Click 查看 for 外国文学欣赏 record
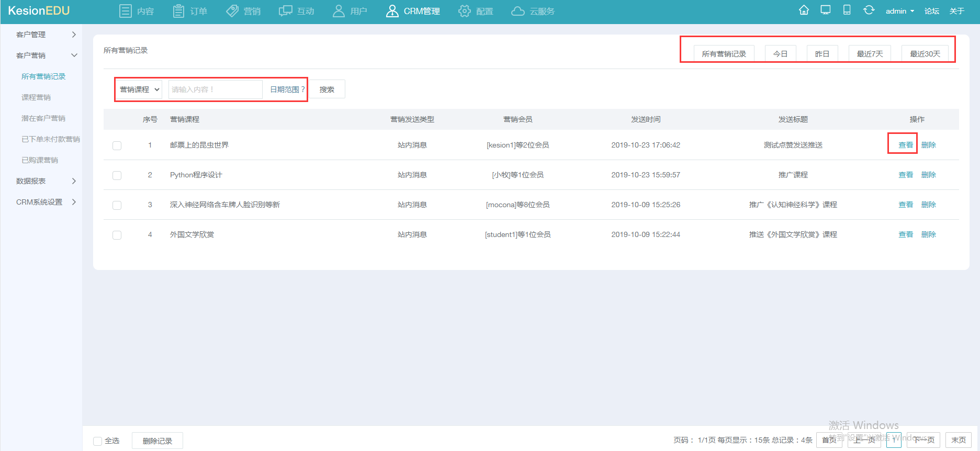The image size is (980, 451). (906, 234)
